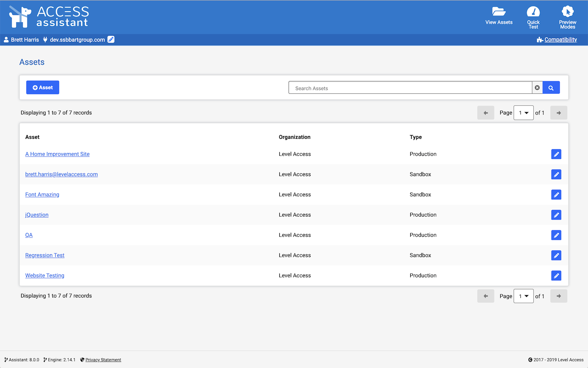
Task: Edit the QA asset
Action: click(556, 235)
